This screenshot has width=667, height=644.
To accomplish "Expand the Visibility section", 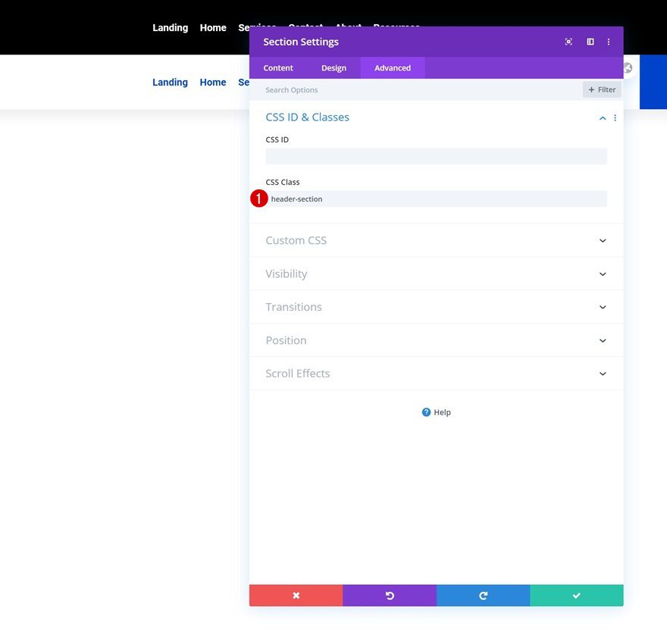I will point(436,274).
